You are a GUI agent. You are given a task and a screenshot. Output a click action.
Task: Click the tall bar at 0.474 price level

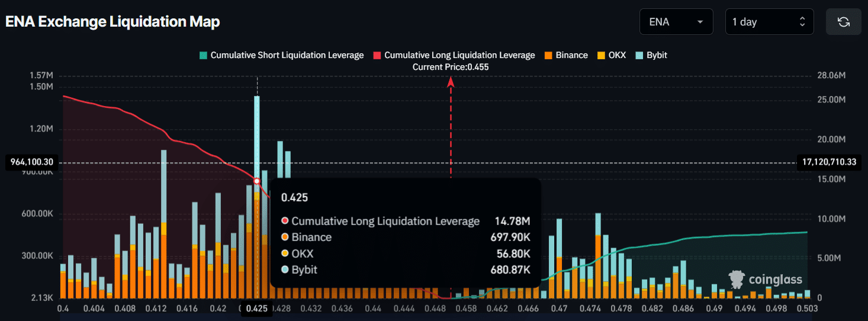pyautogui.click(x=598, y=255)
